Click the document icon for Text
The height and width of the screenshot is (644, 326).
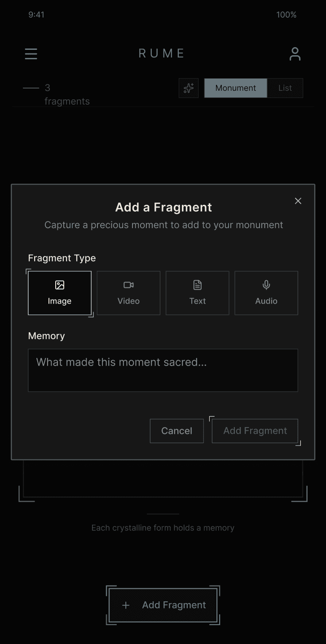click(198, 285)
